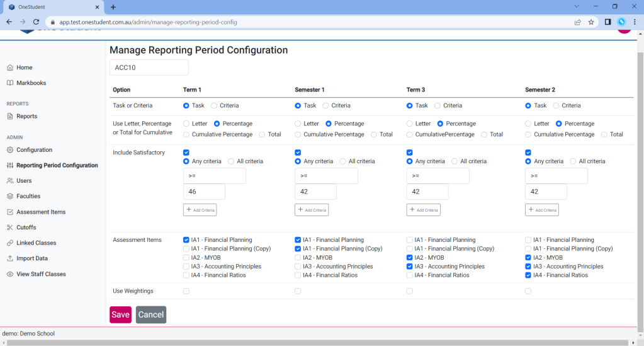Check IA2 - MYOB under Term 1
The image size is (644, 346).
[186, 258]
